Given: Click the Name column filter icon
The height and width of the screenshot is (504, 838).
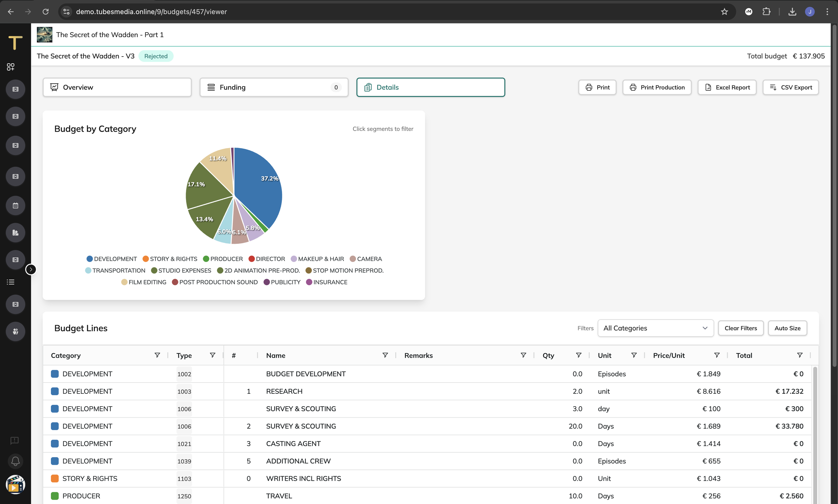Looking at the screenshot, I should click(385, 355).
